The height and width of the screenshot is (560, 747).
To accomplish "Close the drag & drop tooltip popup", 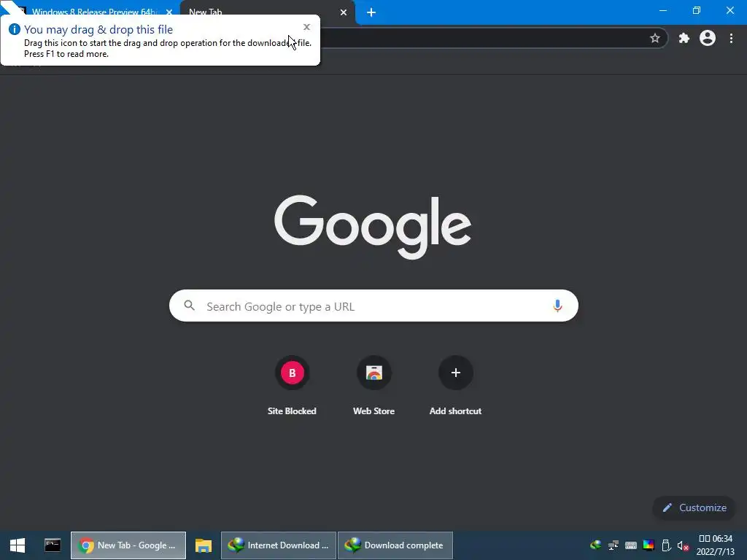I will point(307,27).
